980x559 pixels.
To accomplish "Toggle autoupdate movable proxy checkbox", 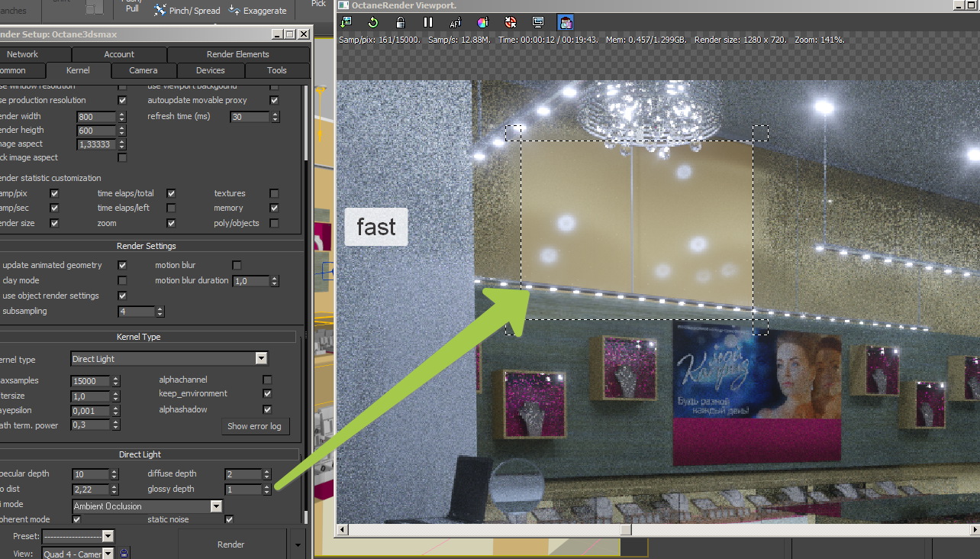I will pos(275,100).
